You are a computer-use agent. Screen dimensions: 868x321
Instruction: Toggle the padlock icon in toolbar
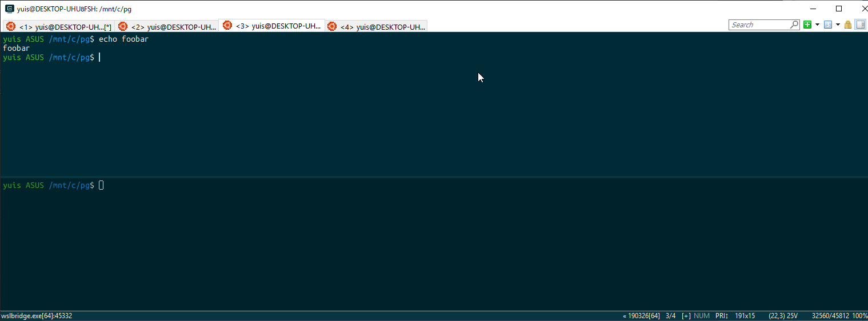pyautogui.click(x=848, y=25)
